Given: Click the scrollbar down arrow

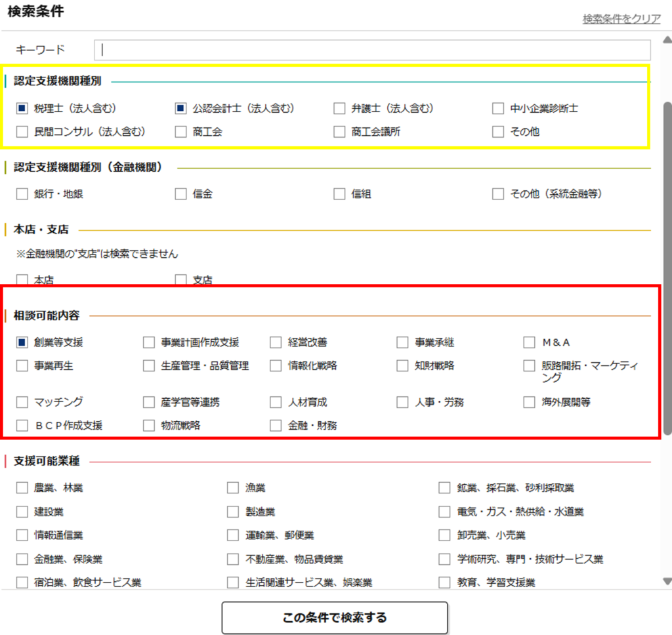Looking at the screenshot, I should pos(667,581).
